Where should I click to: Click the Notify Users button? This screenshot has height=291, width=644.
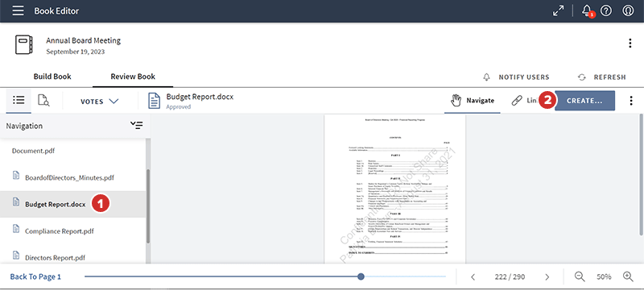point(516,77)
